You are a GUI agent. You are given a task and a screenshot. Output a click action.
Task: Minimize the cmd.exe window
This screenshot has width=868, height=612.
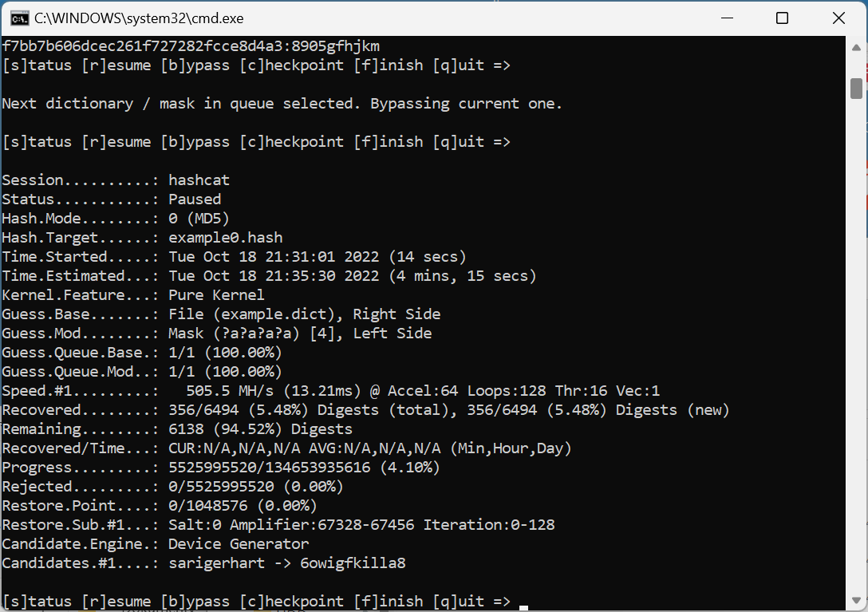727,18
